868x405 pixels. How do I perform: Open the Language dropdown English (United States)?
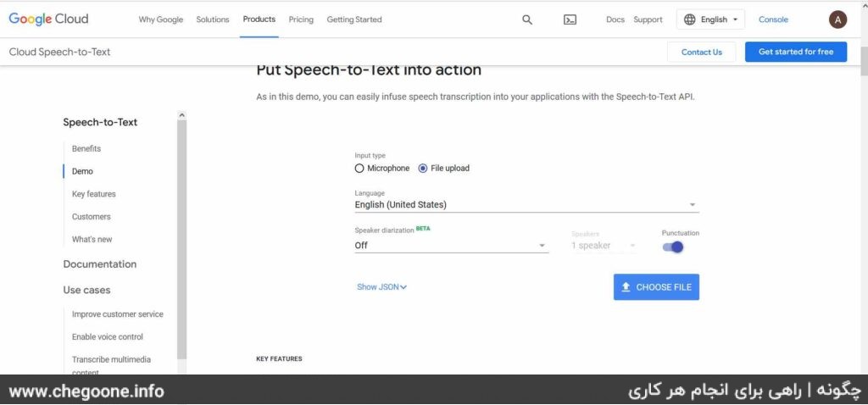526,205
